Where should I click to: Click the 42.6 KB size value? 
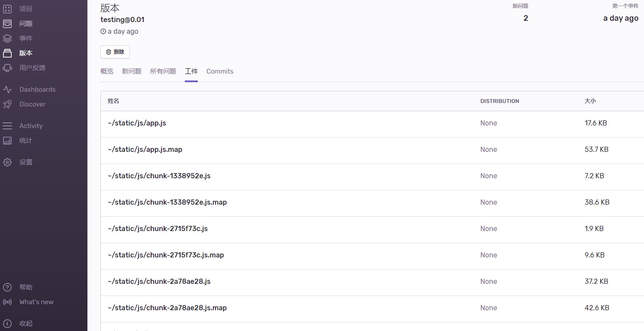pyautogui.click(x=597, y=308)
